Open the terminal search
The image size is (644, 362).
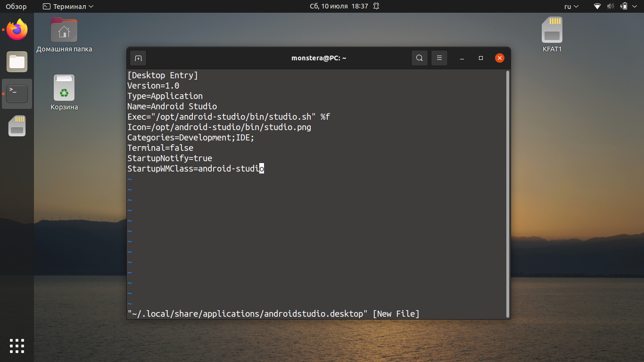pyautogui.click(x=419, y=58)
